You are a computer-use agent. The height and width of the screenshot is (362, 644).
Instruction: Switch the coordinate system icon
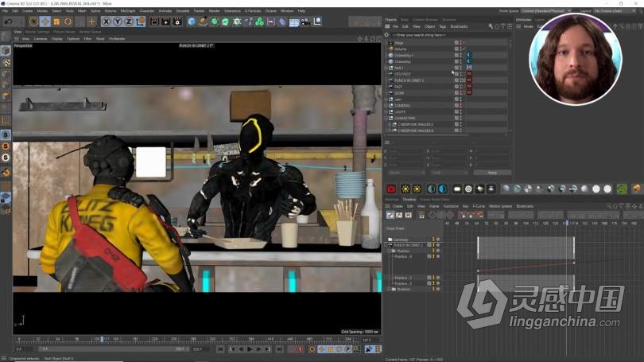[x=140, y=21]
